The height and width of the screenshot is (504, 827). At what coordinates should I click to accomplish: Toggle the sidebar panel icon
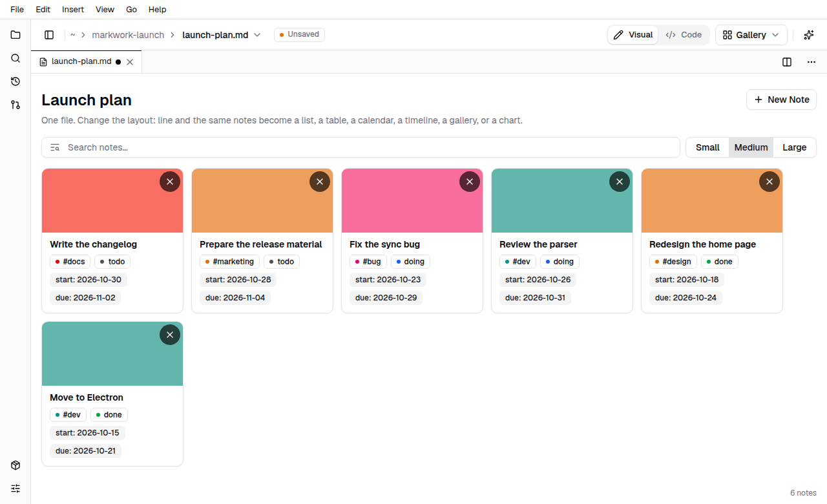[x=49, y=35]
